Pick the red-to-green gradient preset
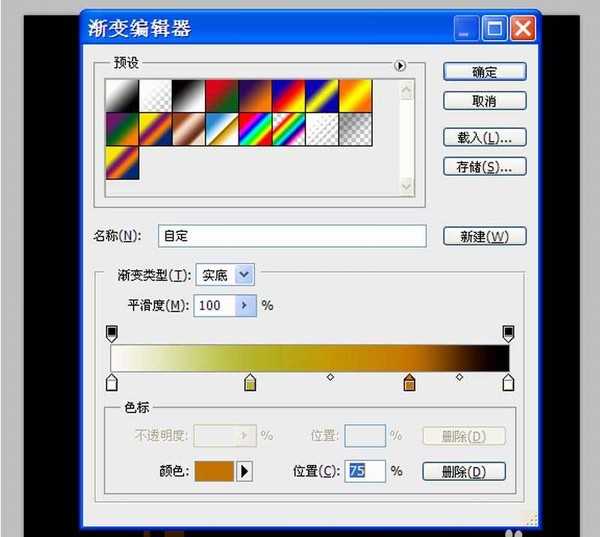This screenshot has width=600, height=537. (x=221, y=96)
